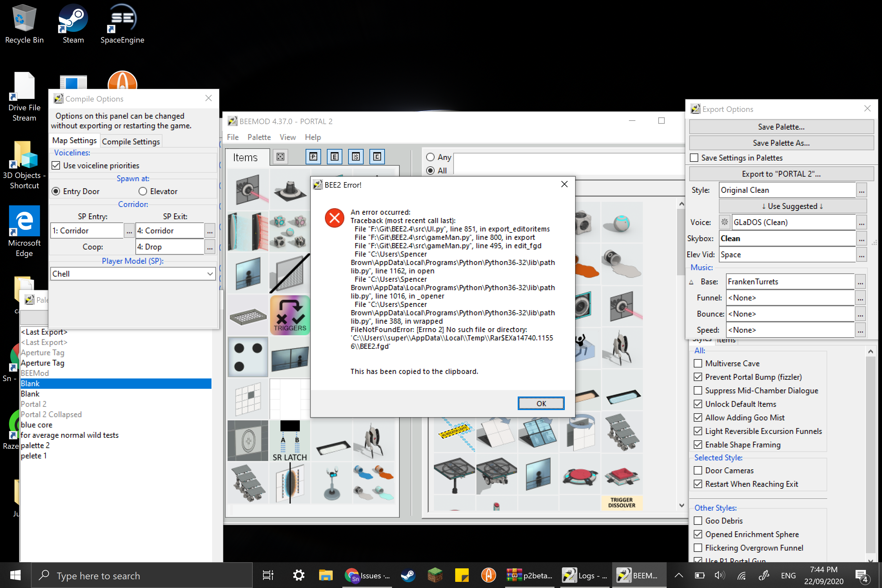Select the Elevator spawn option
The height and width of the screenshot is (588, 882).
pos(143,191)
